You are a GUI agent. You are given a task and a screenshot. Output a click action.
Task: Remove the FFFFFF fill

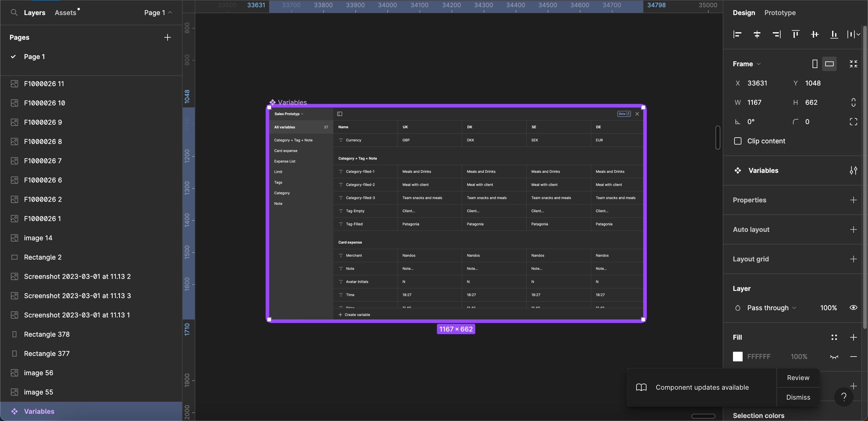[853, 357]
